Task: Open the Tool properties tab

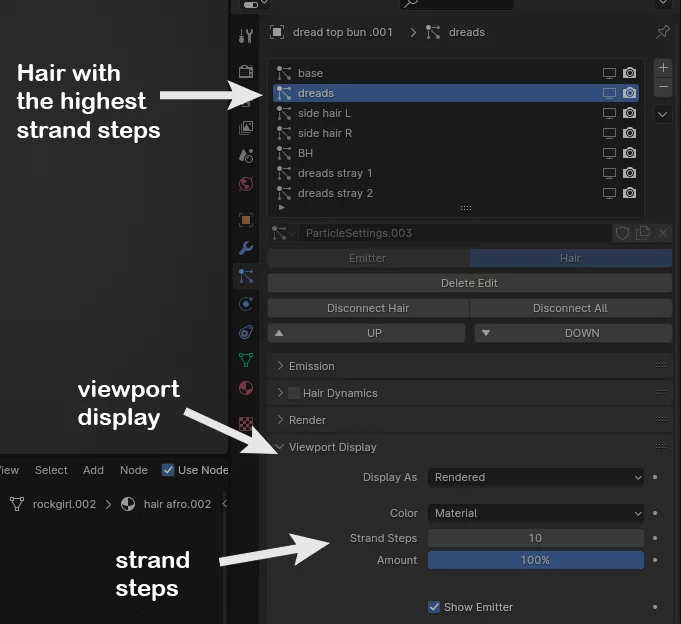Action: click(x=246, y=35)
